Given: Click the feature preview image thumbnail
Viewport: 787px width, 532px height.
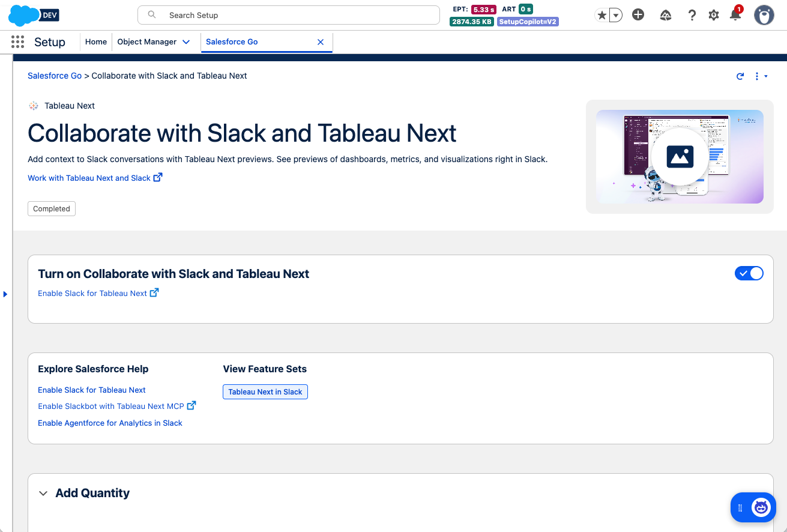Looking at the screenshot, I should click(680, 157).
